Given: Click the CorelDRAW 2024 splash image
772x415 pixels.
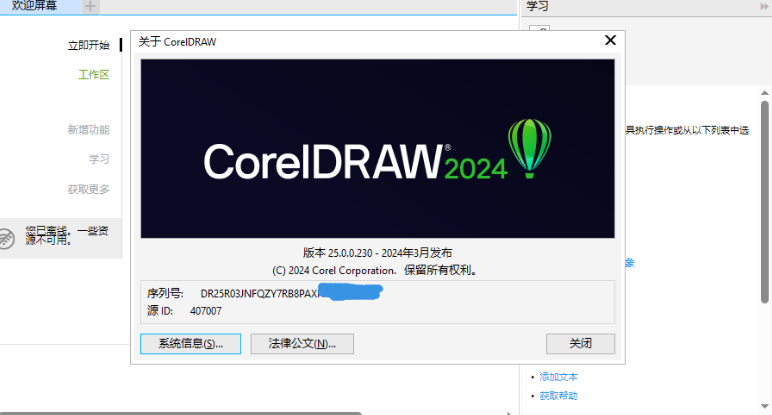Looking at the screenshot, I should tap(378, 149).
